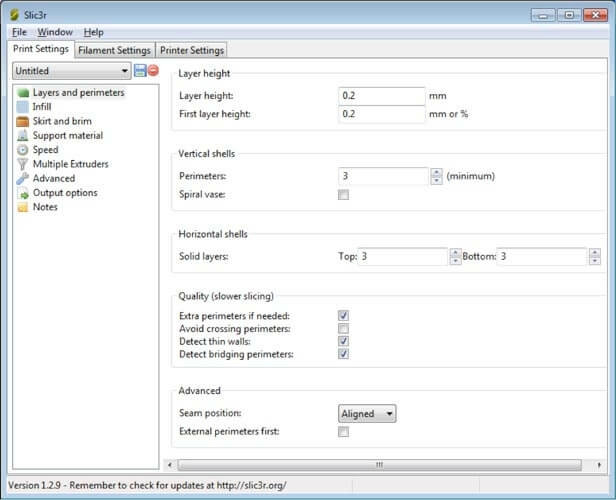Click the horizontal scrollbar at bottom
The width and height of the screenshot is (616, 500).
point(378,465)
